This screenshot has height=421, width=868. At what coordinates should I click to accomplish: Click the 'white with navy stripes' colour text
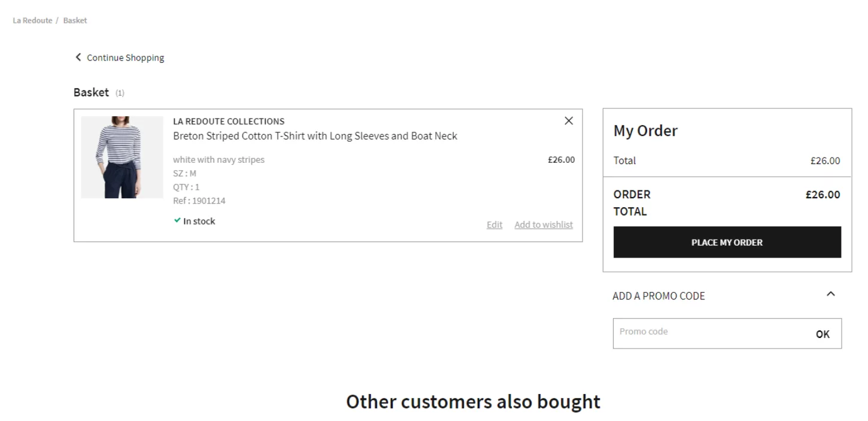click(x=218, y=160)
